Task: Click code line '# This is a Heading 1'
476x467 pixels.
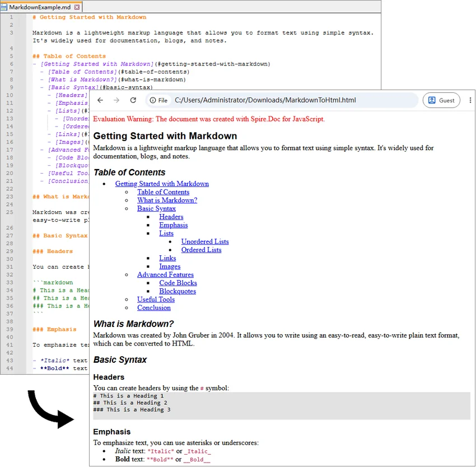Action: click(x=128, y=396)
